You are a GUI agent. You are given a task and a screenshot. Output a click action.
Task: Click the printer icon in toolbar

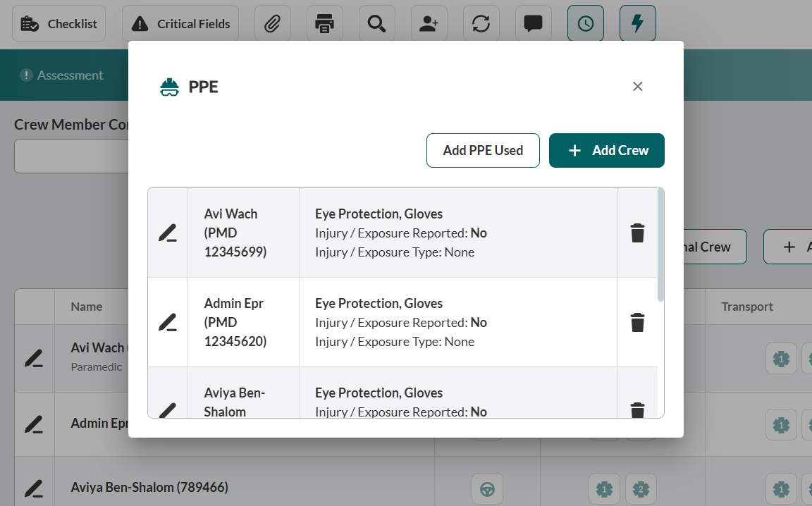point(324,24)
